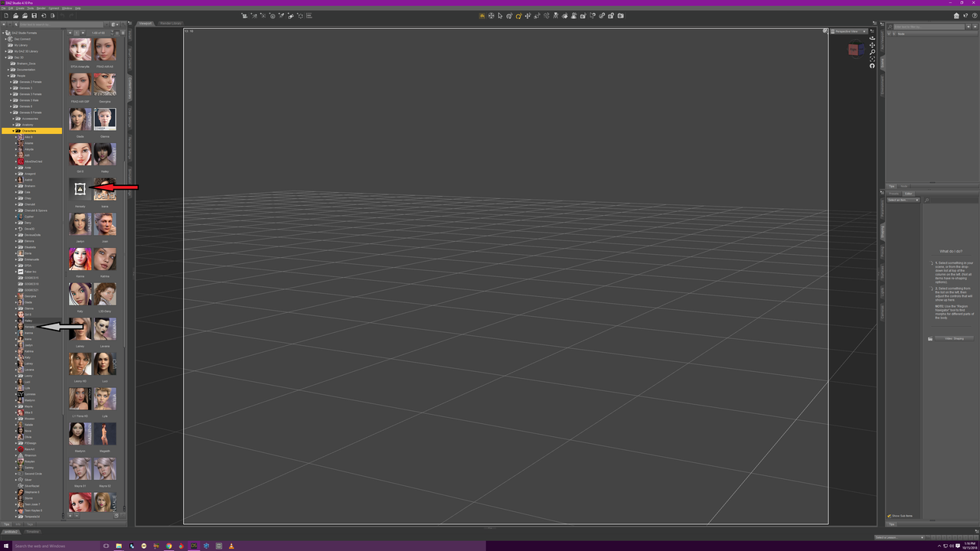Screen dimensions: 980x551
Task: Click the Home icon in the top-right toolbar
Action: (956, 15)
